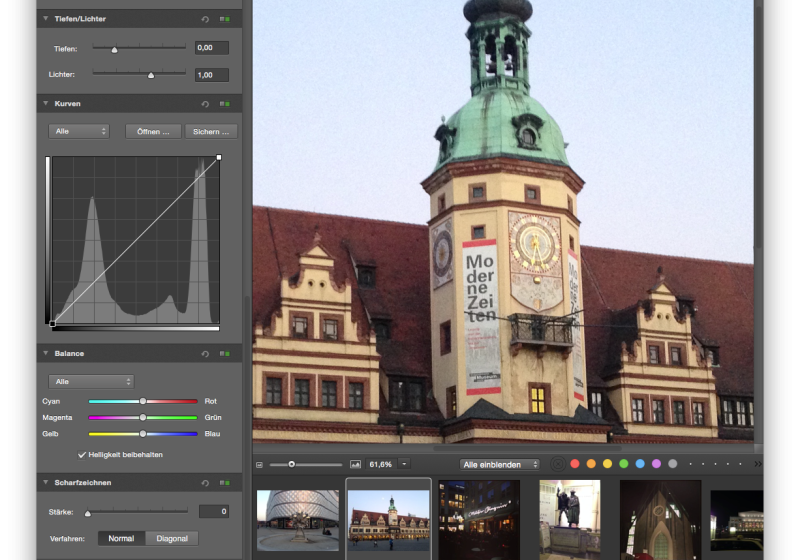
Task: Reset the Tiefen/Lichter adjustments with the undo arrow
Action: 205,19
